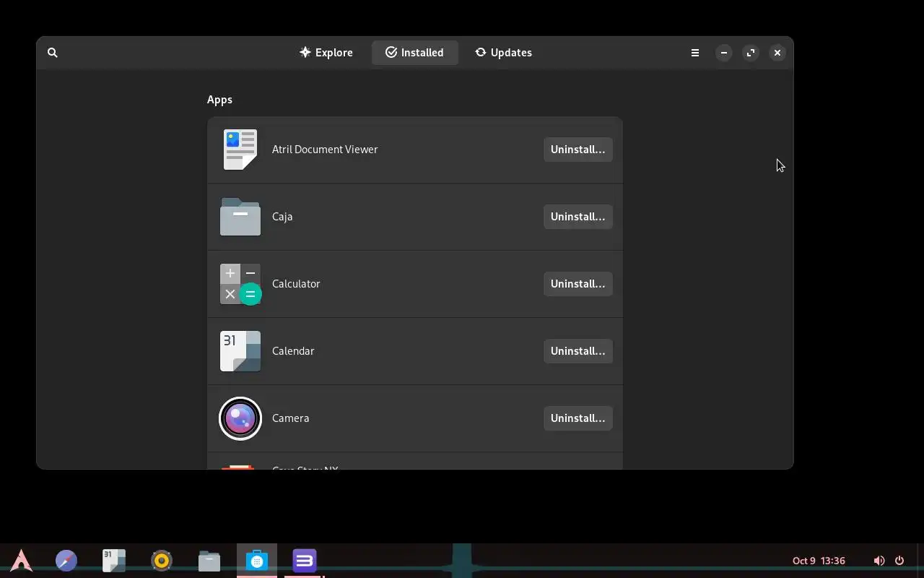The height and width of the screenshot is (578, 924).
Task: Open the volume speaker control
Action: [x=879, y=561]
